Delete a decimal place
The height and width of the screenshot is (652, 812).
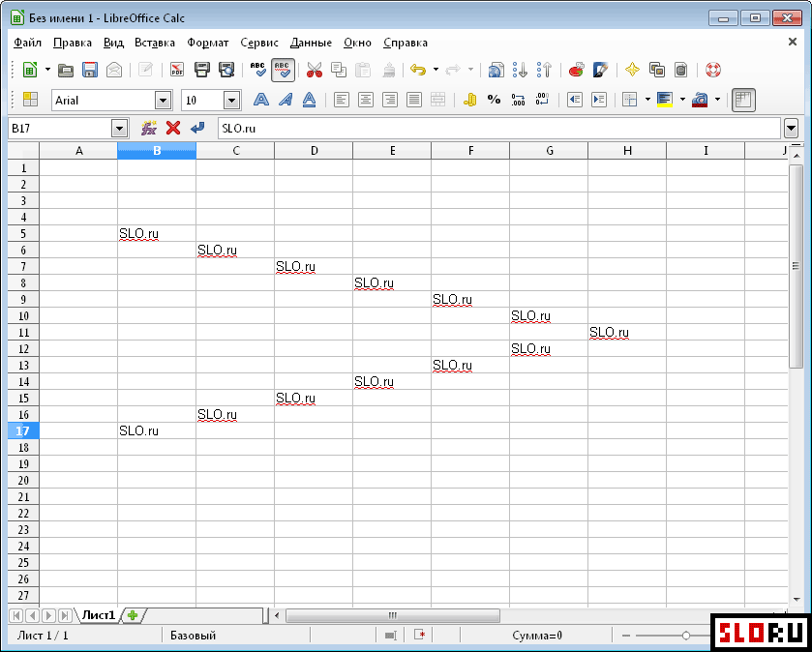543,100
